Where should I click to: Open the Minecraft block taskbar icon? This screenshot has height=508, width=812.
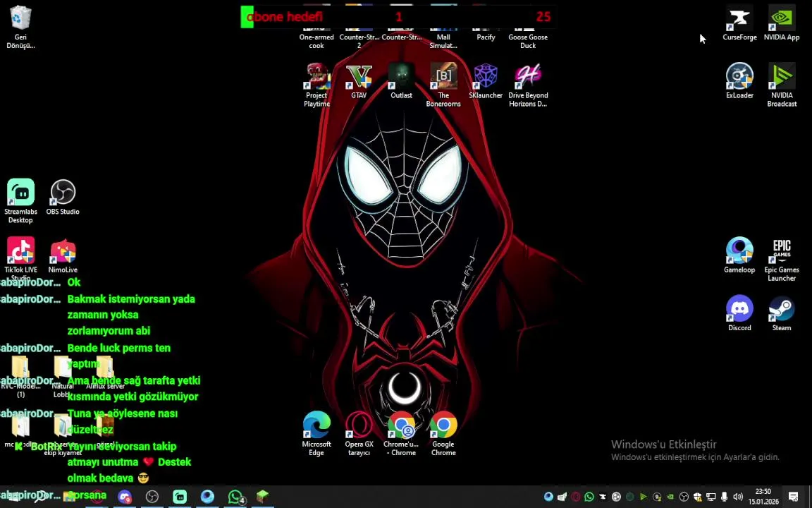point(263,497)
